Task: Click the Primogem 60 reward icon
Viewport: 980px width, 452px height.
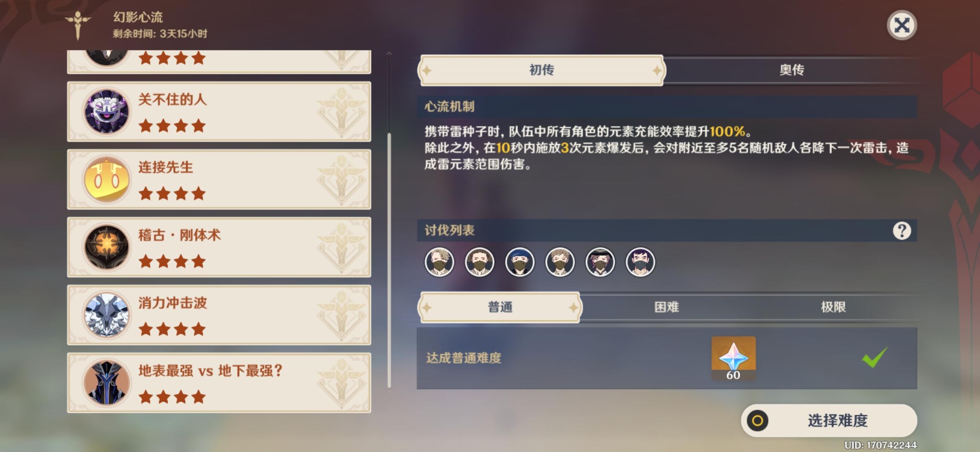Action: pyautogui.click(x=733, y=358)
